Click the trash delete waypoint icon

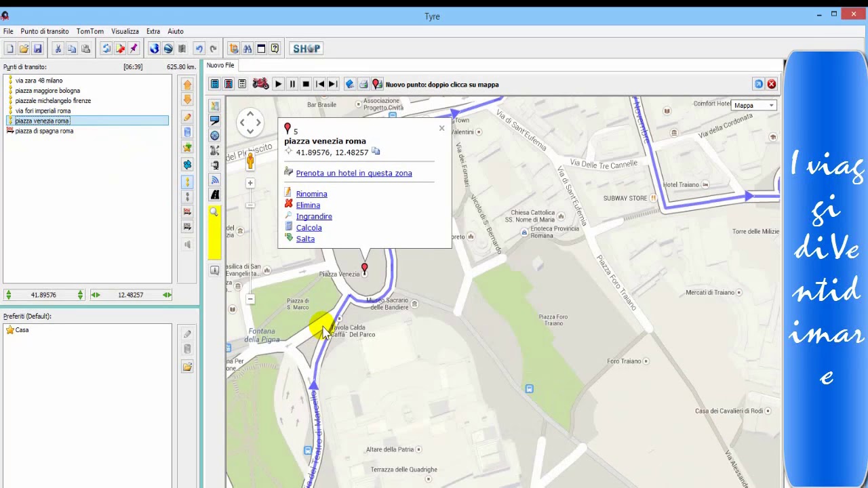click(188, 132)
